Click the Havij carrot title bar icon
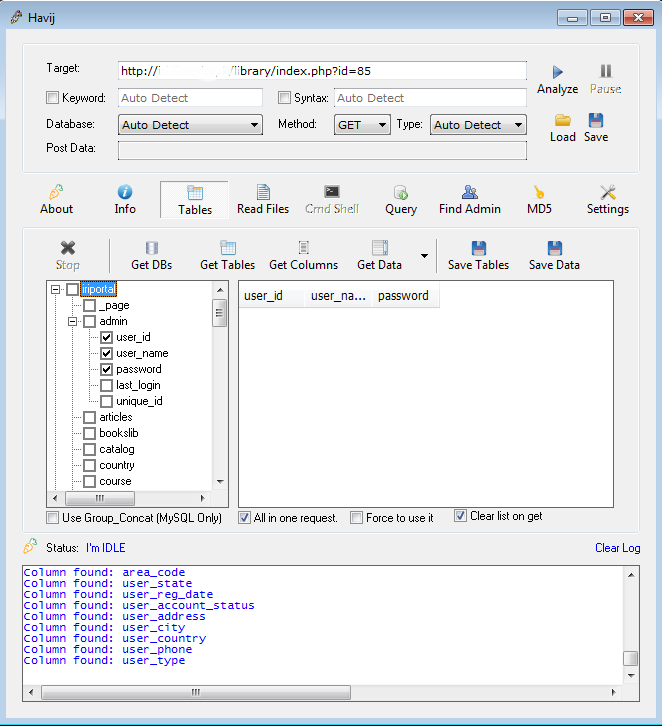 16,17
